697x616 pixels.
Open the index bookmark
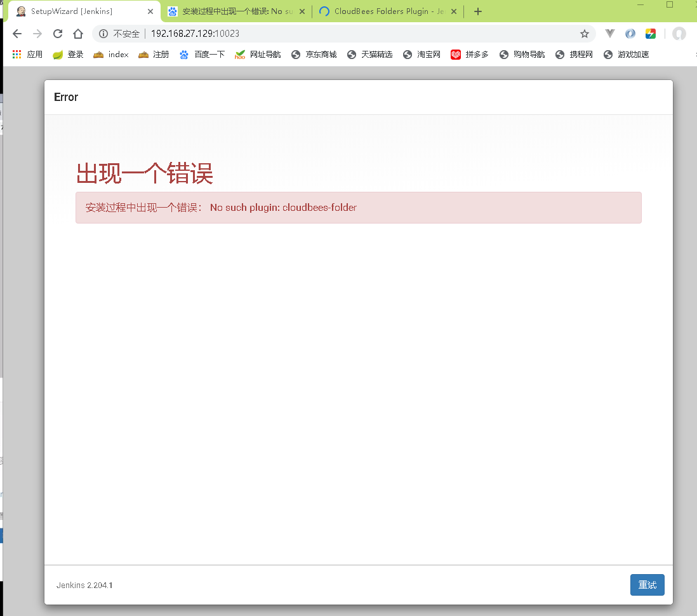[111, 54]
